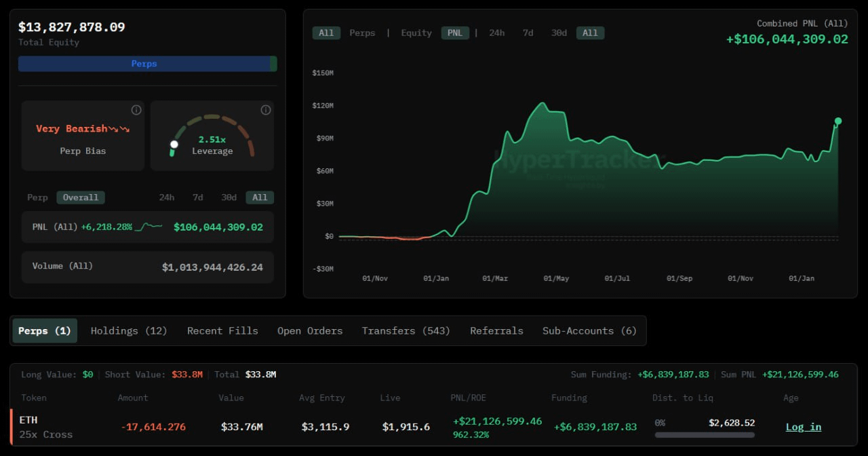Viewport: 868px width, 456px height.
Task: Set chart time range to 7d
Action: [x=528, y=33]
